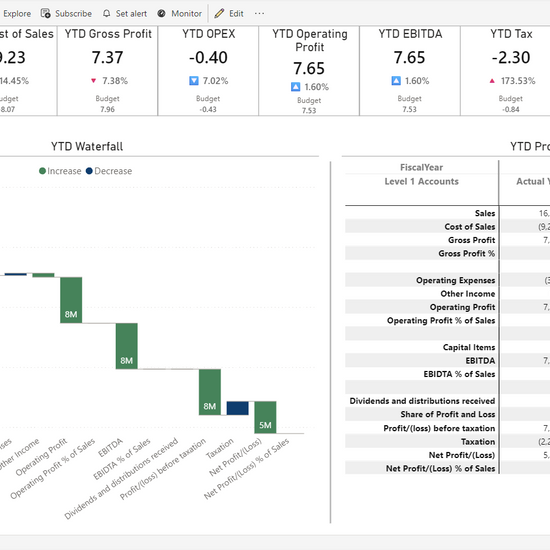Viewport: 550px width, 550px height.
Task: Select the Gross Profit % table row
Action: click(421, 253)
